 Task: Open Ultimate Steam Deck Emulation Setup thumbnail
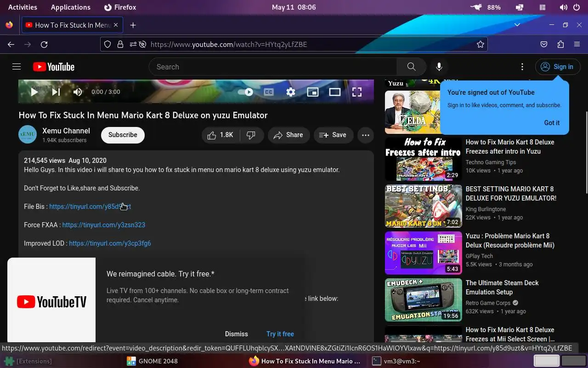[424, 300]
